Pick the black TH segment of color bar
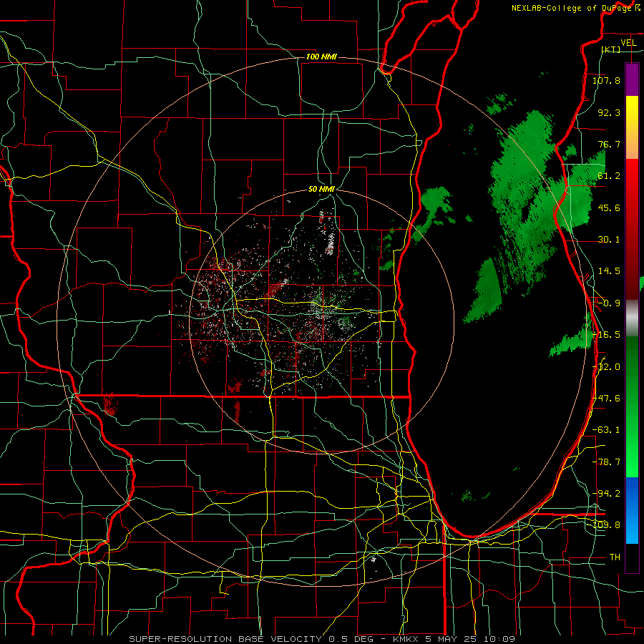644x644 pixels. click(632, 557)
